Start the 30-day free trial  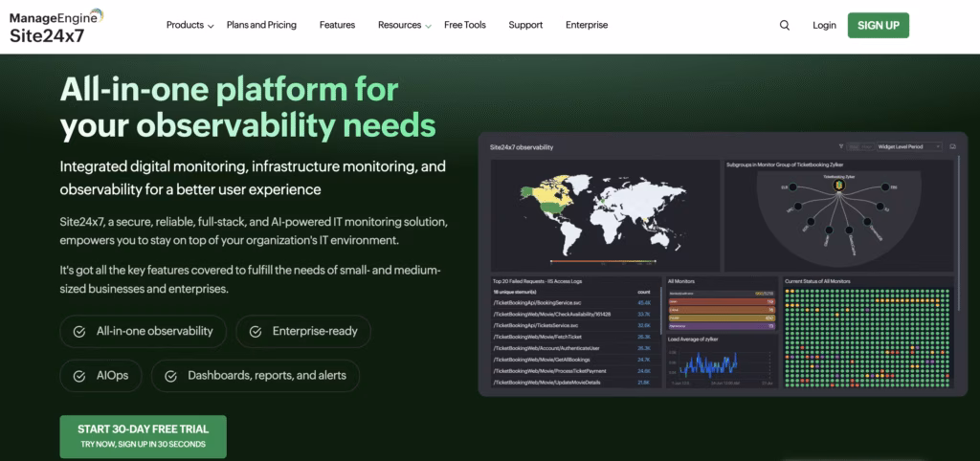[x=143, y=436]
